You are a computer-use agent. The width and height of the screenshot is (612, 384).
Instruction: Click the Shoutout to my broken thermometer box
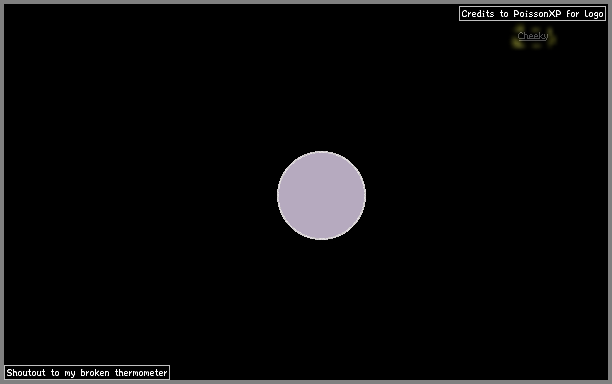(x=87, y=372)
